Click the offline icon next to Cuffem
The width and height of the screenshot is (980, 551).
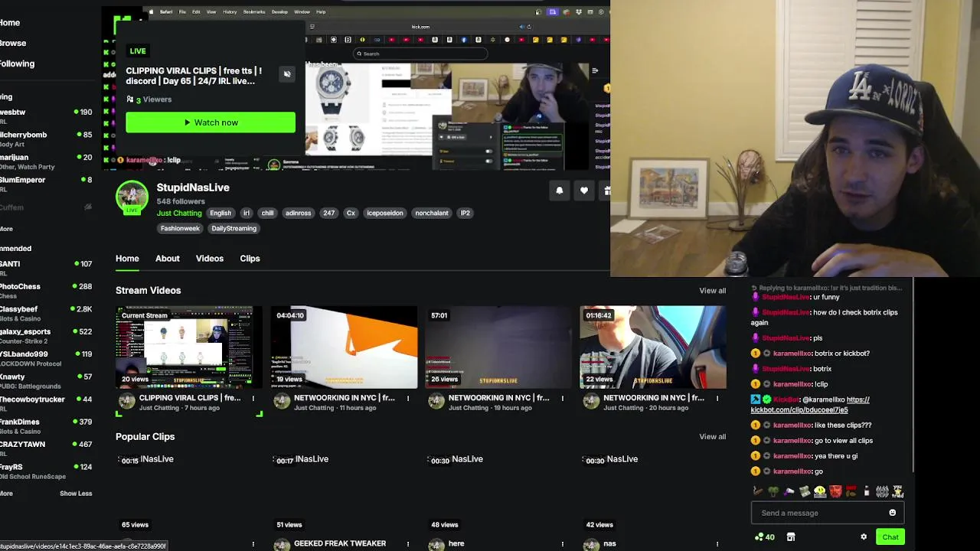[x=88, y=207]
